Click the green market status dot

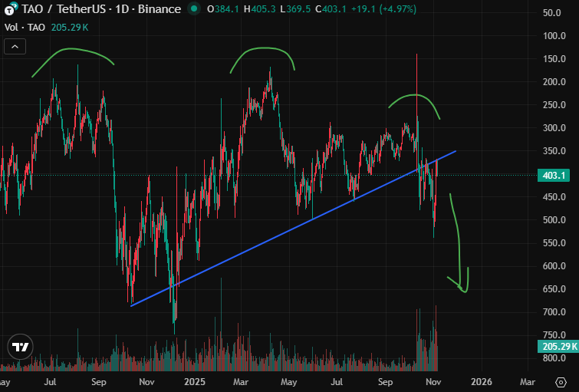pos(194,9)
